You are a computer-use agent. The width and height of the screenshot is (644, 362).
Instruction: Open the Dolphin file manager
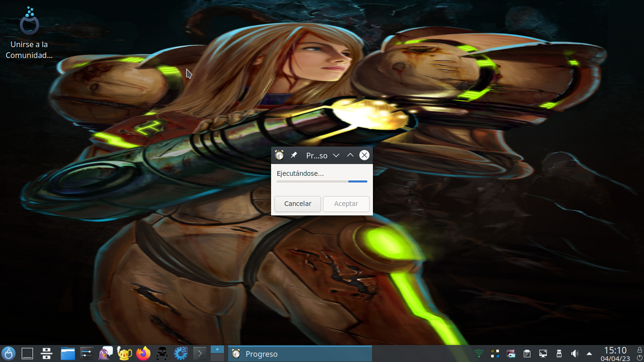(x=68, y=354)
